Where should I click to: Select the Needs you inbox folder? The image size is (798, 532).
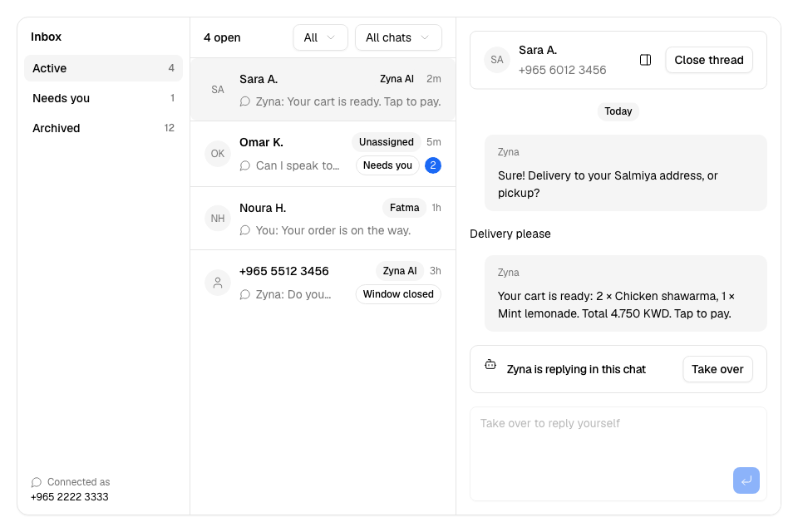(103, 98)
